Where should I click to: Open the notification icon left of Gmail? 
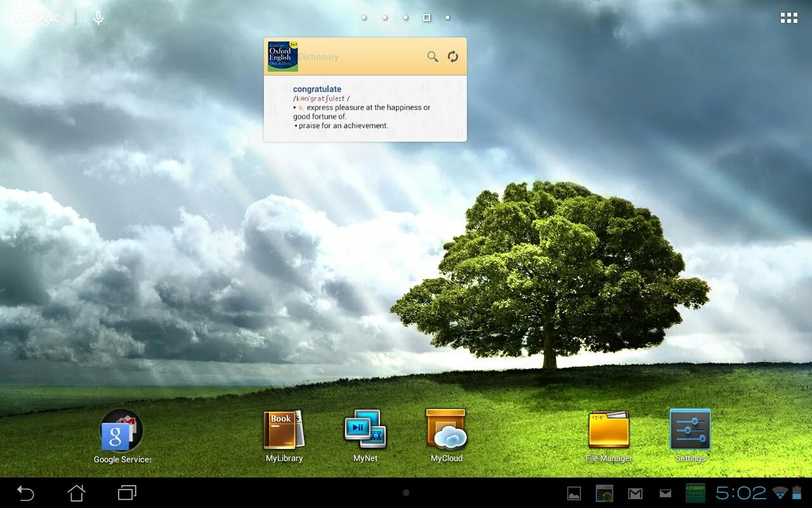coord(605,493)
